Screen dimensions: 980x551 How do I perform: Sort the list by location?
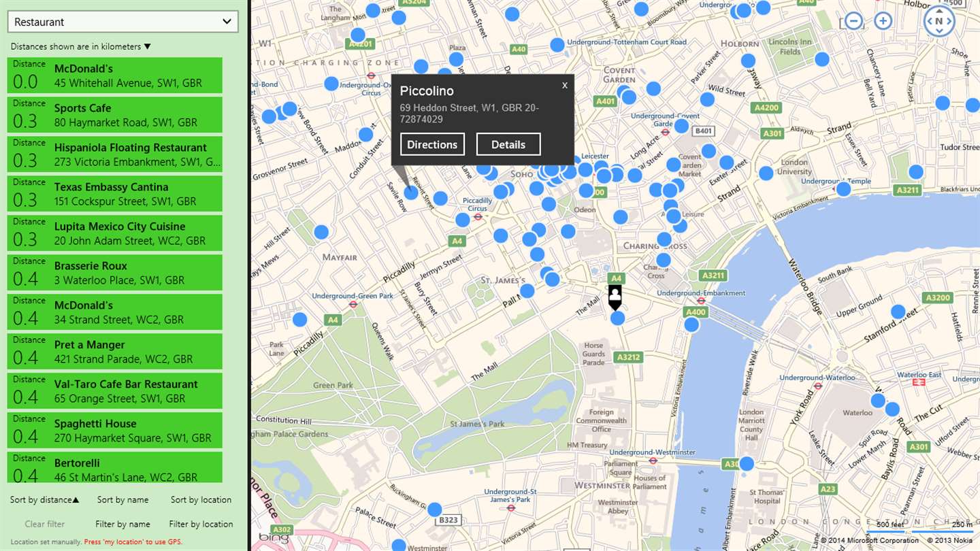201,499
